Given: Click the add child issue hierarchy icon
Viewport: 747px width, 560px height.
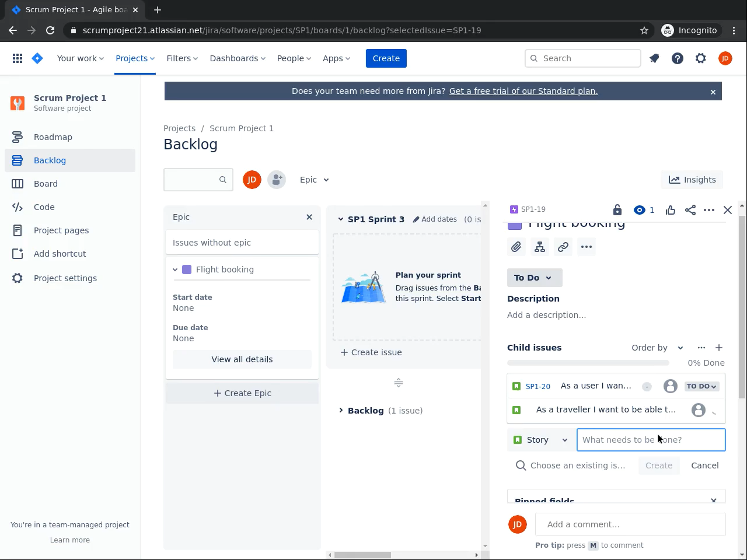Looking at the screenshot, I should tap(540, 247).
